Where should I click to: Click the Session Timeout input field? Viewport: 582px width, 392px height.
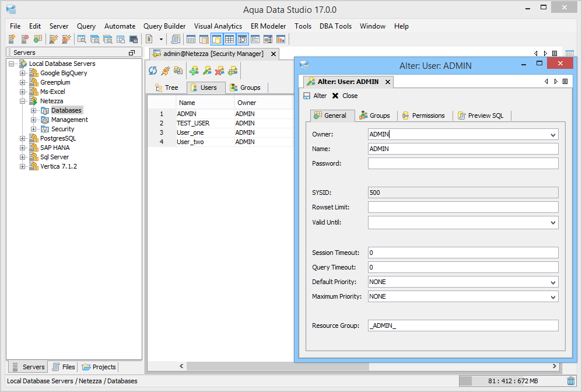point(463,253)
